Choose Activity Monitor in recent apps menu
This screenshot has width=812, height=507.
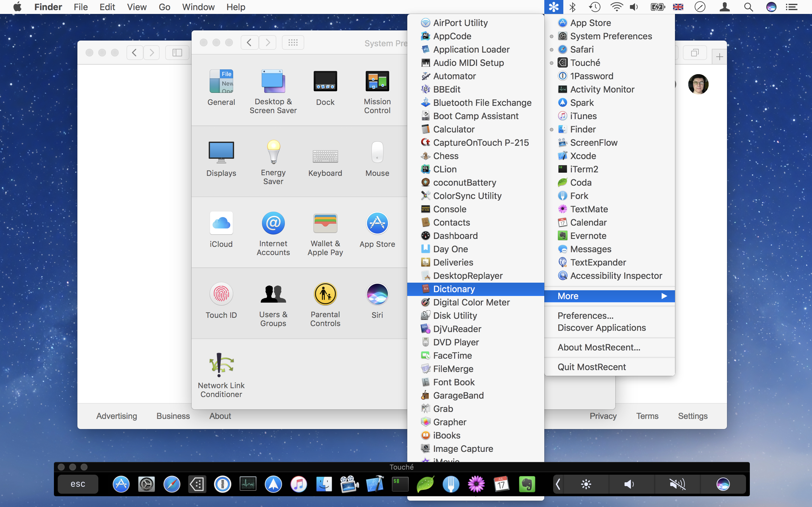pos(602,89)
